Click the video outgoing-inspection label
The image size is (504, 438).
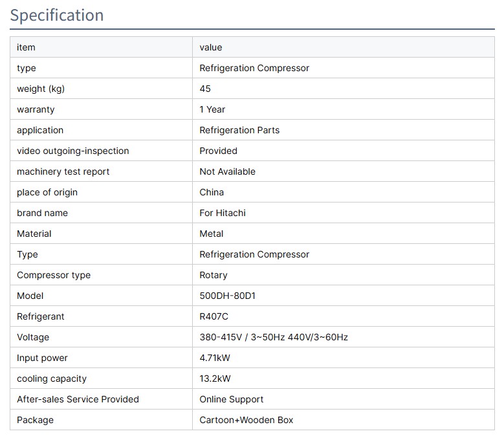click(72, 151)
